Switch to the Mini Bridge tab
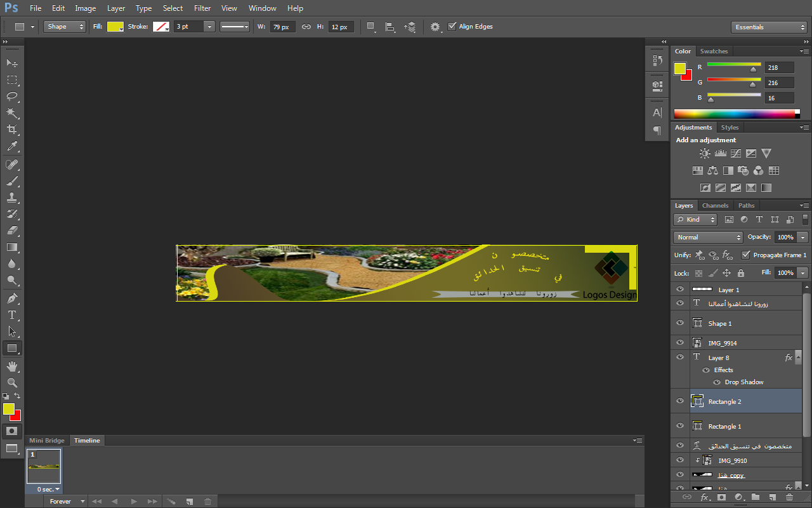Image resolution: width=812 pixels, height=508 pixels. tap(47, 441)
